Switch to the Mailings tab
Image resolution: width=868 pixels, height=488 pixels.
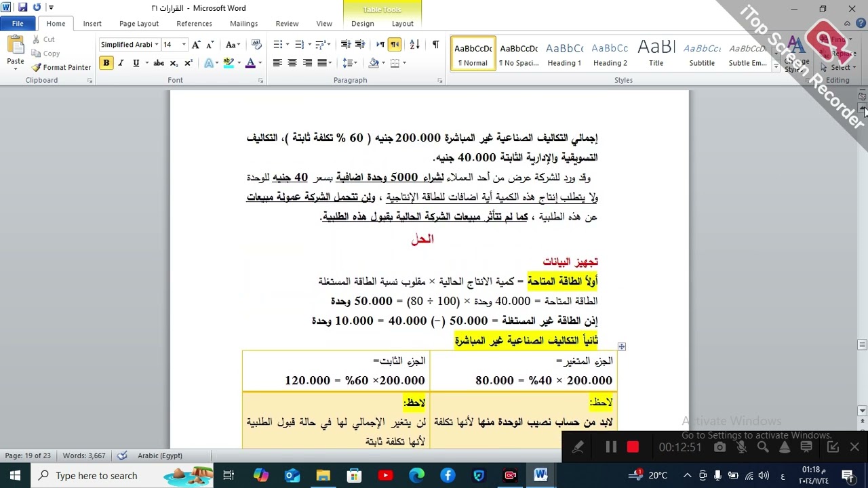[243, 24]
